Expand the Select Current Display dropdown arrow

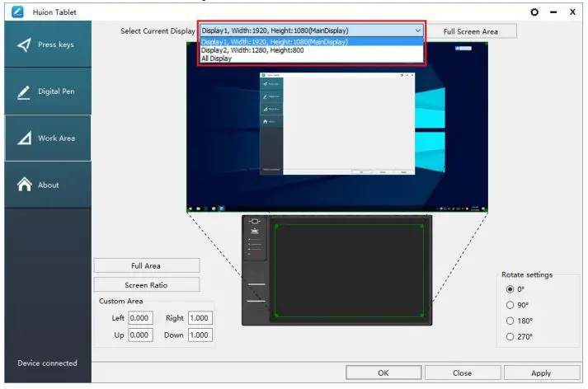click(418, 30)
